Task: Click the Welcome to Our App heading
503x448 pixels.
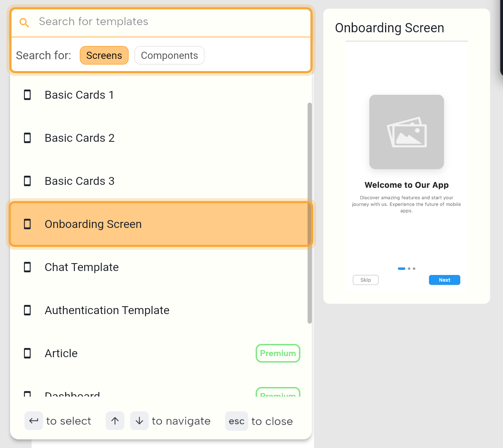Action: [407, 185]
